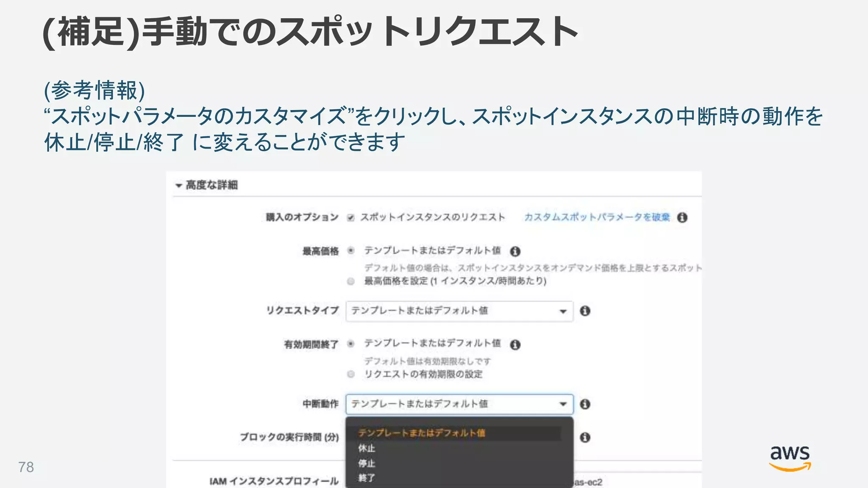This screenshot has height=488, width=868.
Task: Click the デフォルト値は有効期限なしです hint text
Action: click(x=428, y=361)
